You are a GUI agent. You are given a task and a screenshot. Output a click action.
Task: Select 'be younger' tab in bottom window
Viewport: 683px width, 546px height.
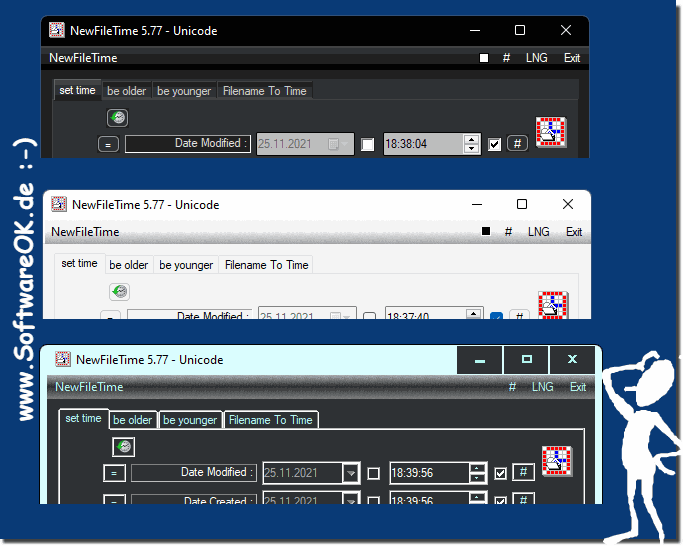[190, 420]
